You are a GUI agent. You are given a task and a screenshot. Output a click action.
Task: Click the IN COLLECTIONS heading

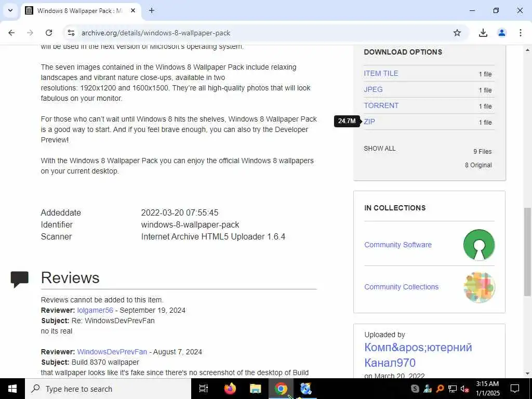coord(395,208)
